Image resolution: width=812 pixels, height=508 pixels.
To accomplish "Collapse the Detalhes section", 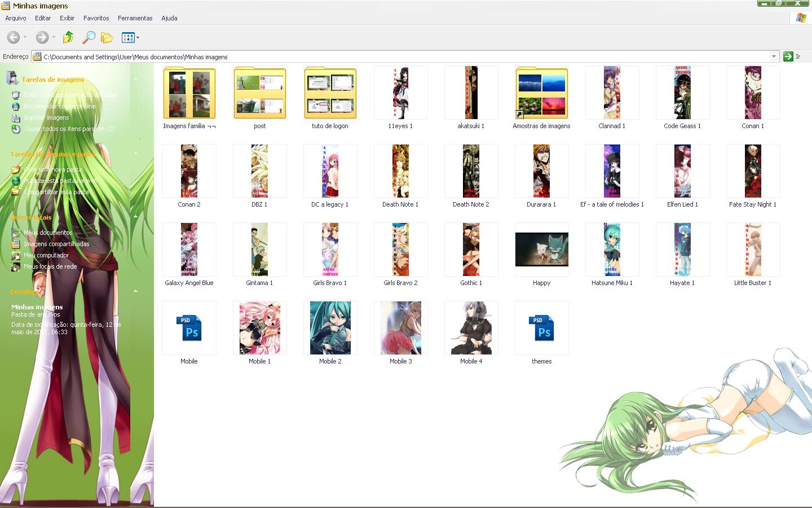I will [x=136, y=291].
